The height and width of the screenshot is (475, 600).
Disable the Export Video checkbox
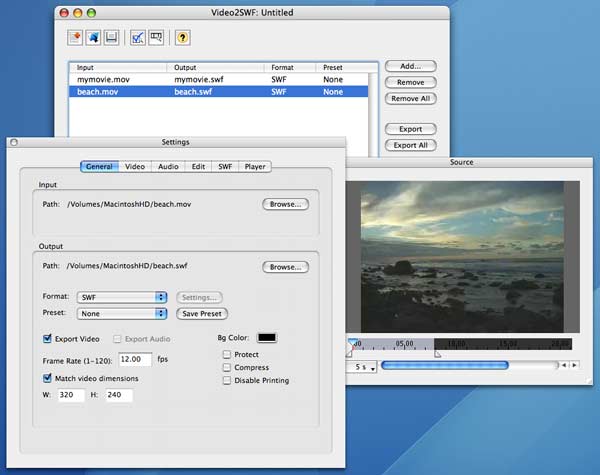click(x=48, y=339)
